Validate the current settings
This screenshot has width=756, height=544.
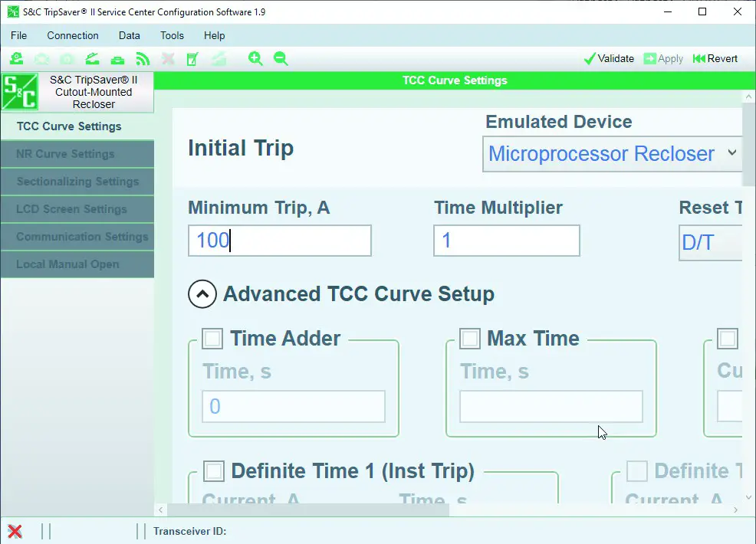click(609, 59)
